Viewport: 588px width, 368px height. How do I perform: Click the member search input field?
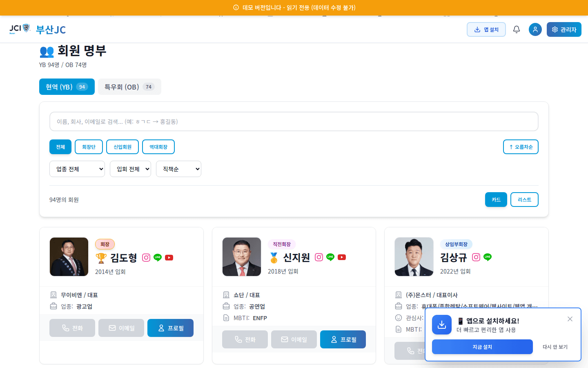[294, 121]
